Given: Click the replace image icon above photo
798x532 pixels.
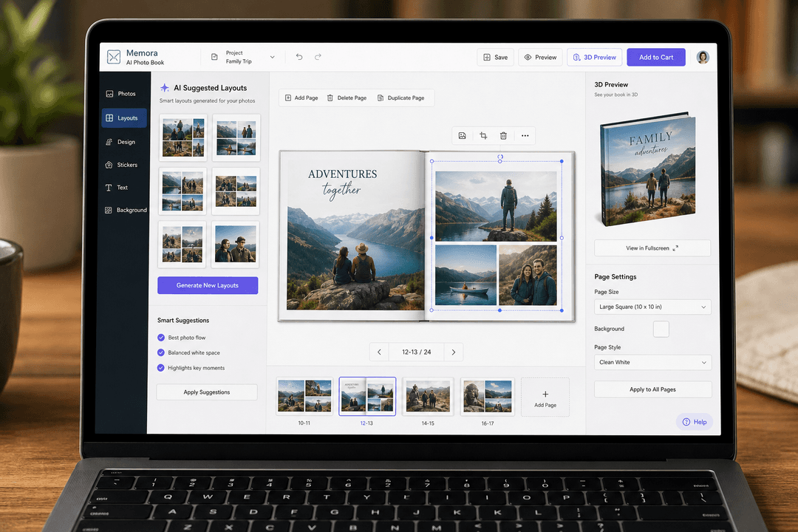Looking at the screenshot, I should point(462,136).
